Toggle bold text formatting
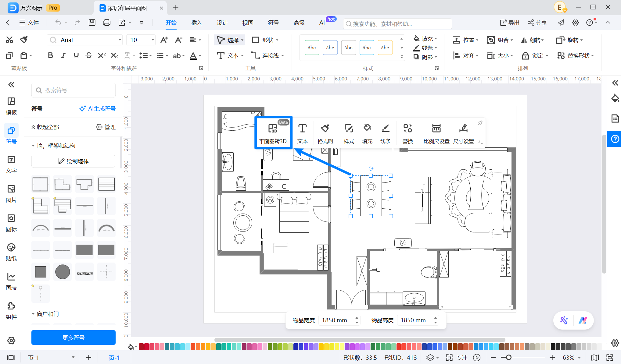Viewport: 621px width, 364px height. coord(50,55)
